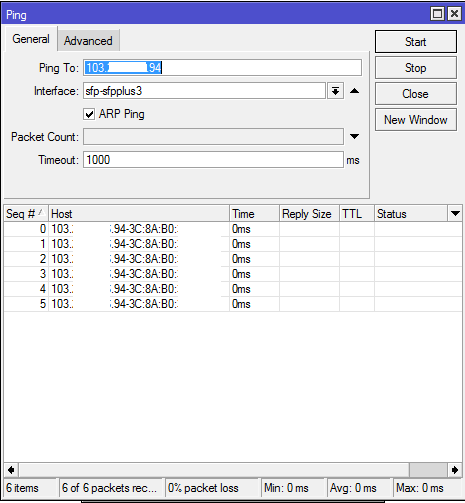
Task: Click the Interface field showing sfp-sfpplus3
Action: click(204, 91)
